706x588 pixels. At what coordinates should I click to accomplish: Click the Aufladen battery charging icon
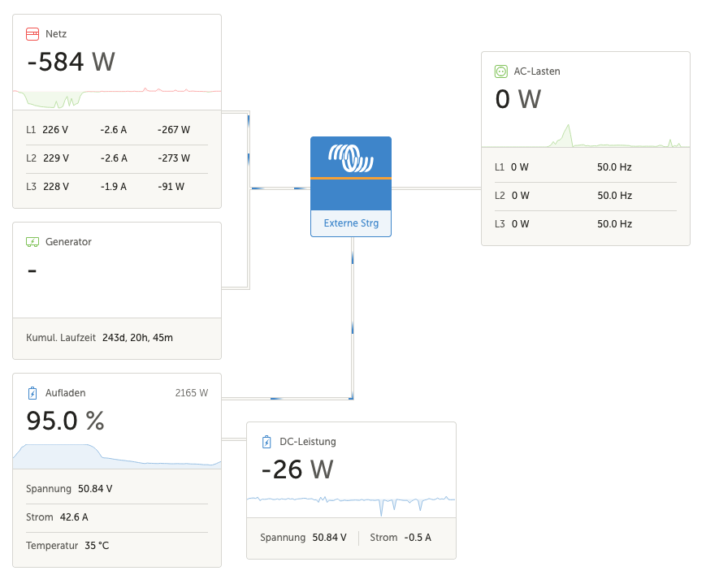pyautogui.click(x=32, y=393)
